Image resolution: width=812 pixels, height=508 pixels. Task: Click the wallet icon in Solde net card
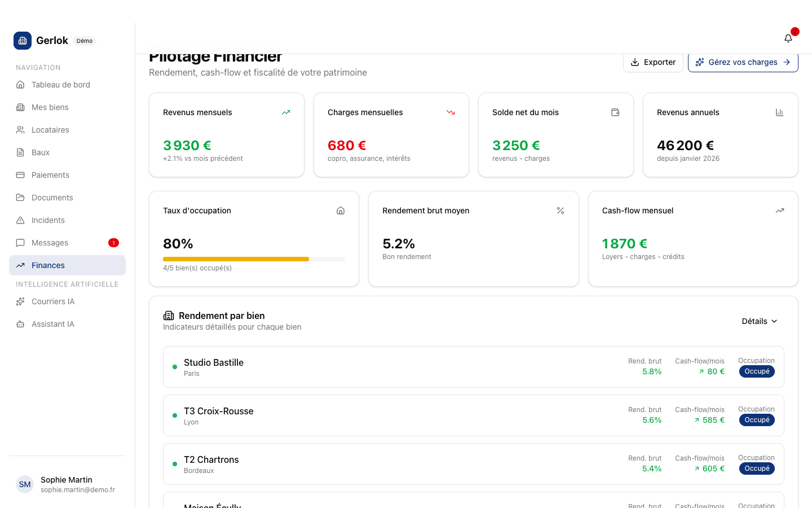[x=615, y=112]
